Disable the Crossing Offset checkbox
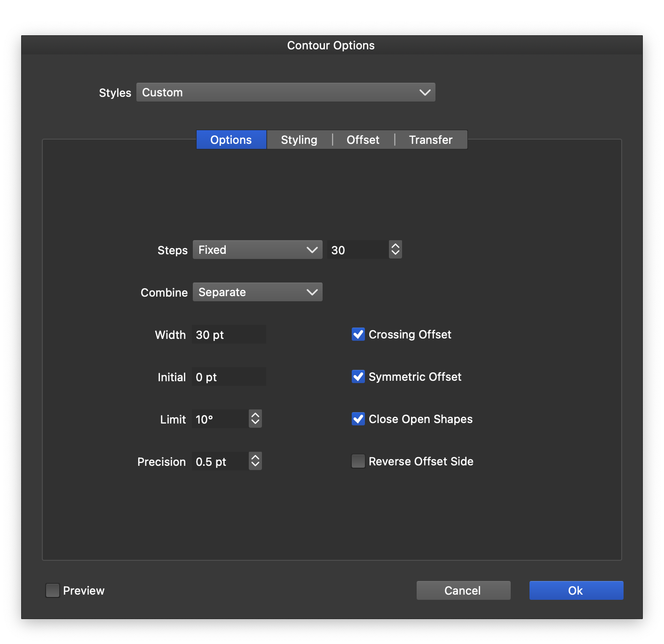The width and height of the screenshot is (664, 644). click(x=358, y=334)
